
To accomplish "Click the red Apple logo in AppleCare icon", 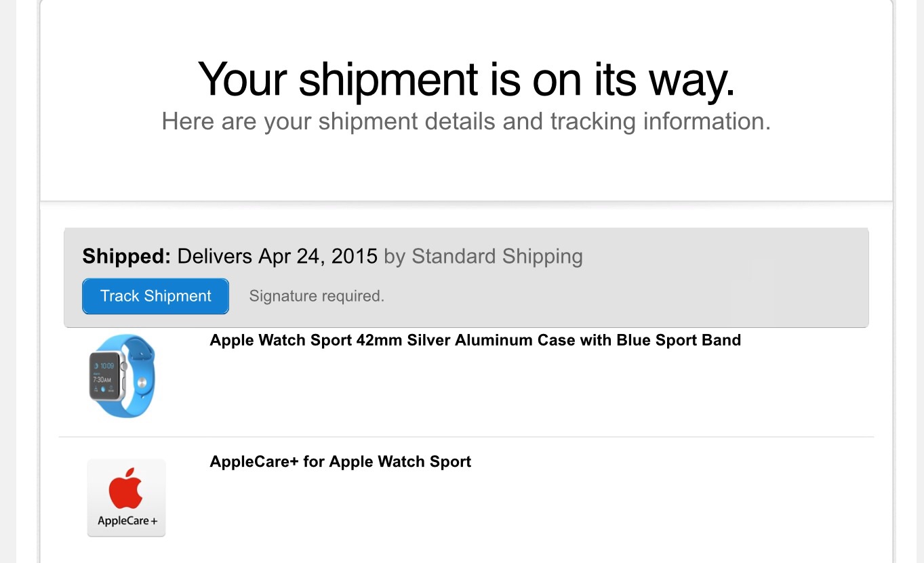I will [126, 488].
